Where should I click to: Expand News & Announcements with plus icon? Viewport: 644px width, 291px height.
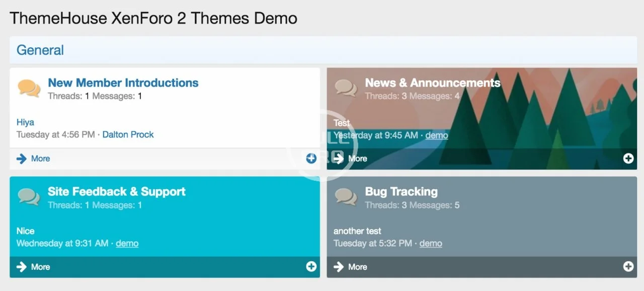pyautogui.click(x=628, y=159)
